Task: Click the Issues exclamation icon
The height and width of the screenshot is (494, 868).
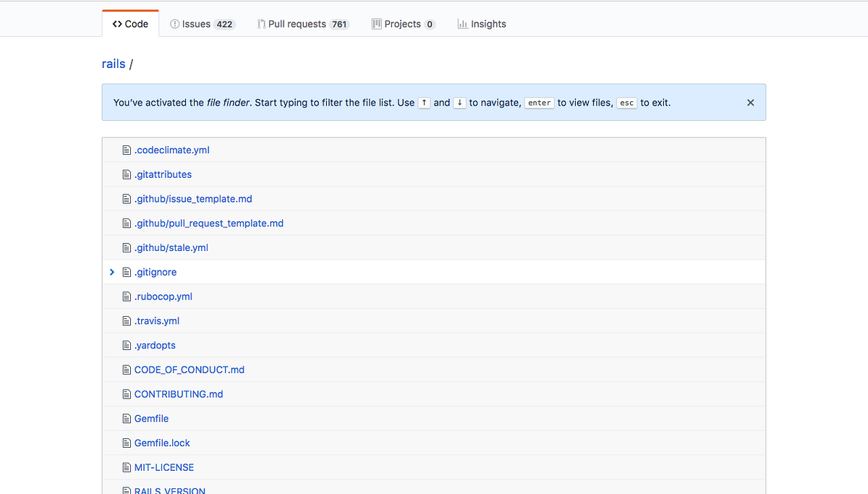Action: pos(174,23)
